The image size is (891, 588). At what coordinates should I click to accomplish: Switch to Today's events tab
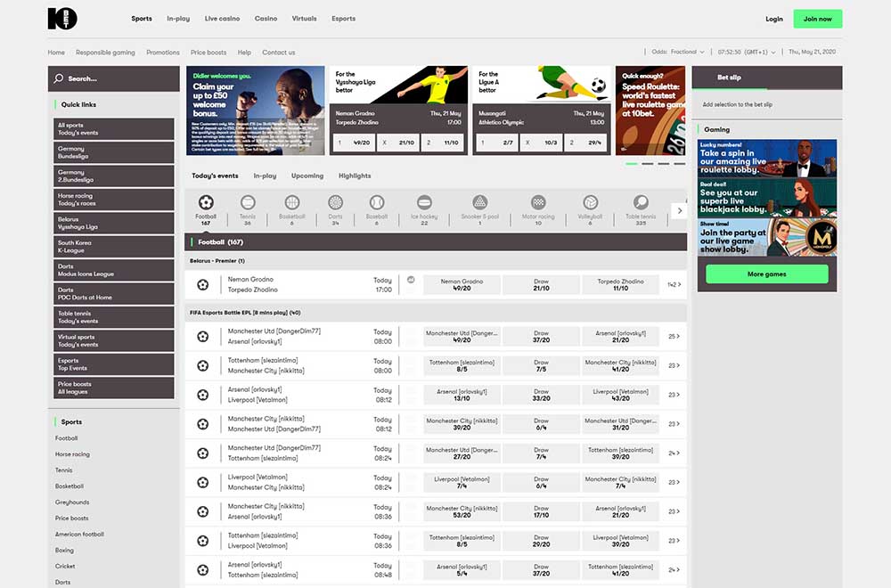click(x=215, y=176)
